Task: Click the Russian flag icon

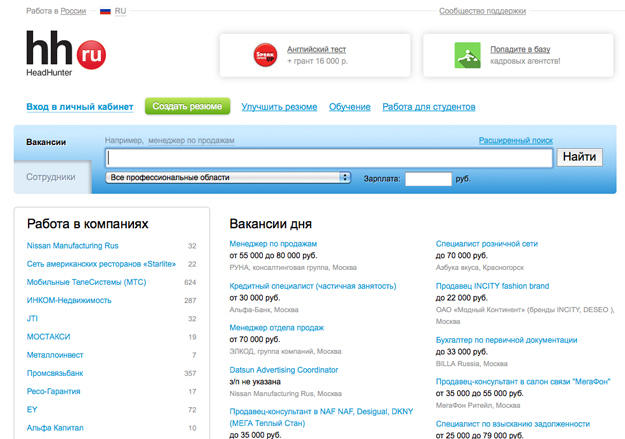Action: click(x=105, y=12)
